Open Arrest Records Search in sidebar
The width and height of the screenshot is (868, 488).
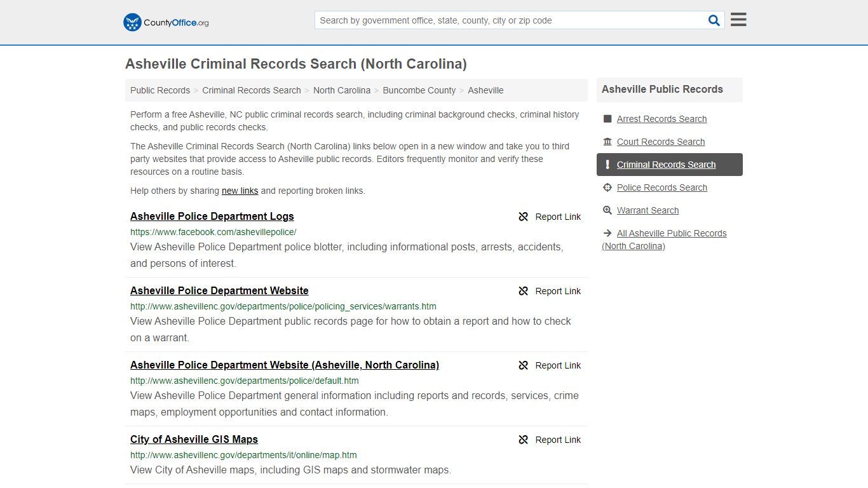(661, 119)
